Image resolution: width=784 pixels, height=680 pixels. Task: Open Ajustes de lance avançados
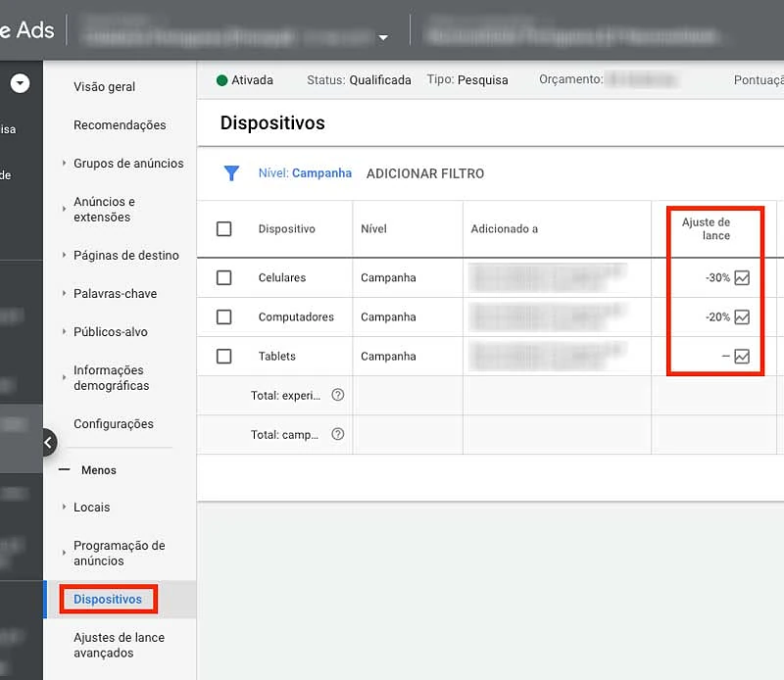(x=119, y=645)
